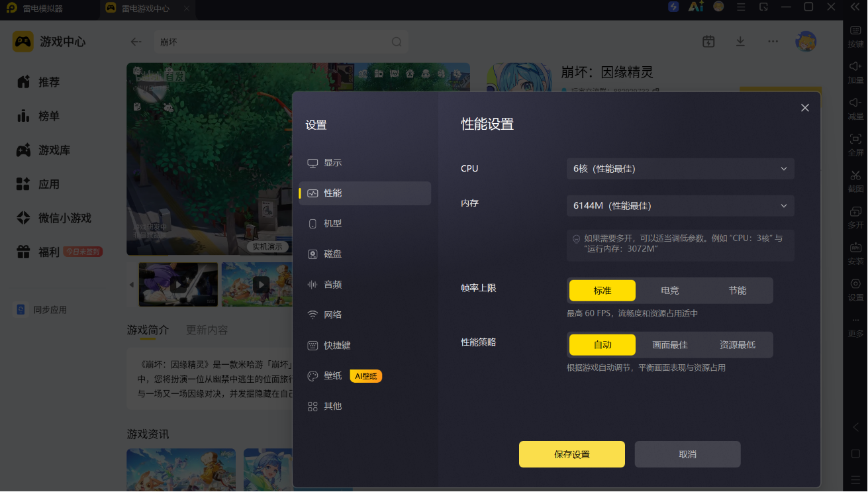Select 节能 frame rate limit
Screen dimensions: 868x492
[738, 290]
